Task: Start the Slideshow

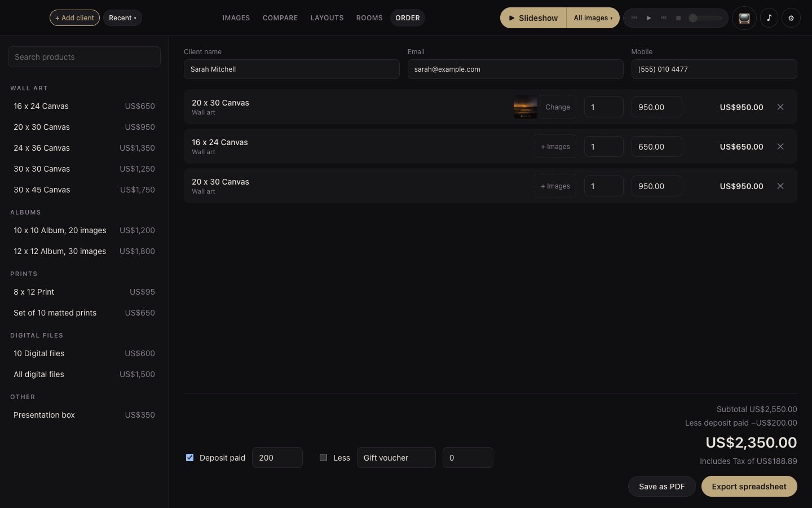Action: click(x=533, y=18)
